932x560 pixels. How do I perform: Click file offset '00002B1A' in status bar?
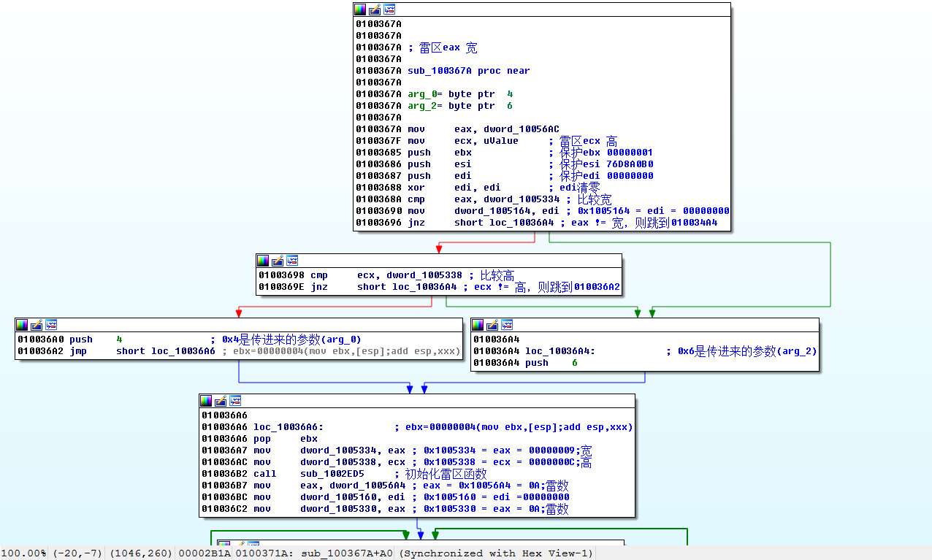click(205, 553)
